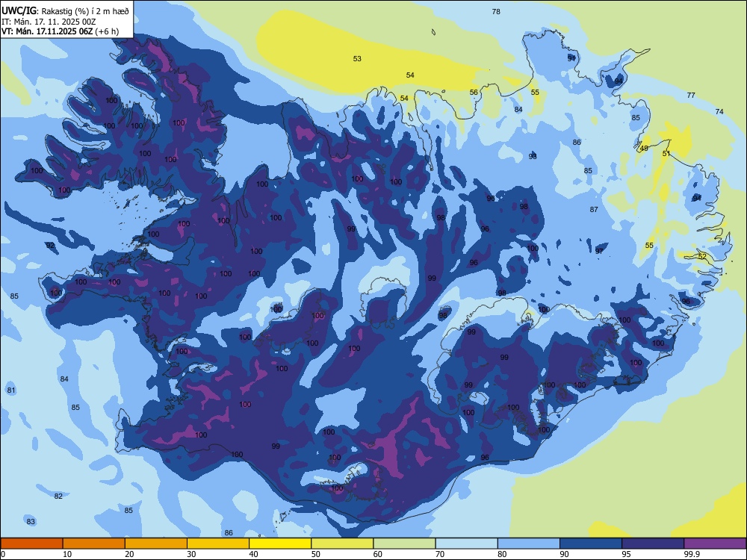Select the 30–40 golden legend swatch

(218, 544)
